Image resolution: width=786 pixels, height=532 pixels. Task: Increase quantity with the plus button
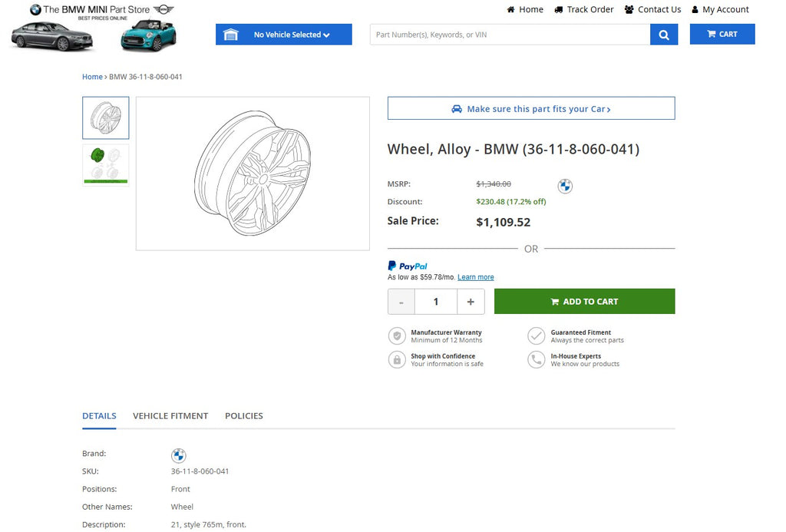[x=471, y=302]
